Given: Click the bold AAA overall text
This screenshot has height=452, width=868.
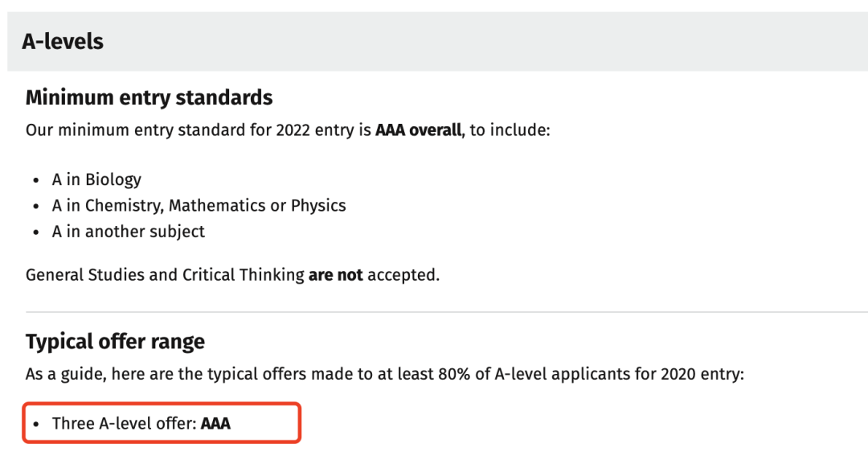Looking at the screenshot, I should [419, 129].
